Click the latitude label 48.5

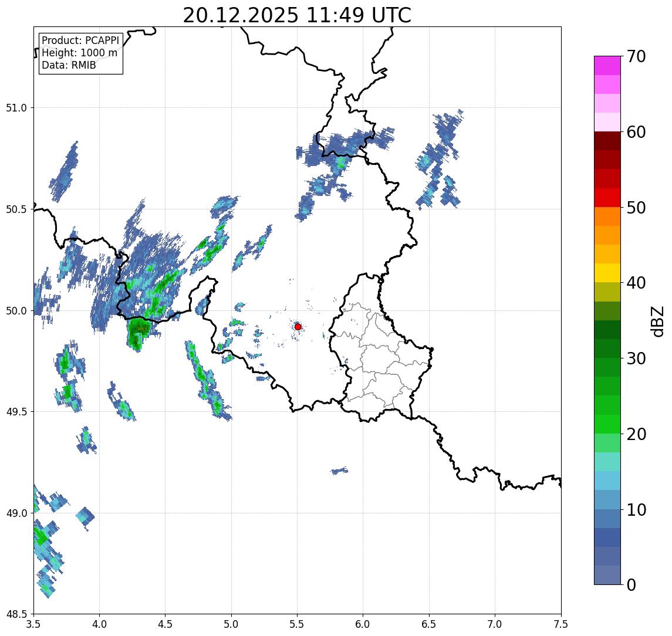pos(16,614)
